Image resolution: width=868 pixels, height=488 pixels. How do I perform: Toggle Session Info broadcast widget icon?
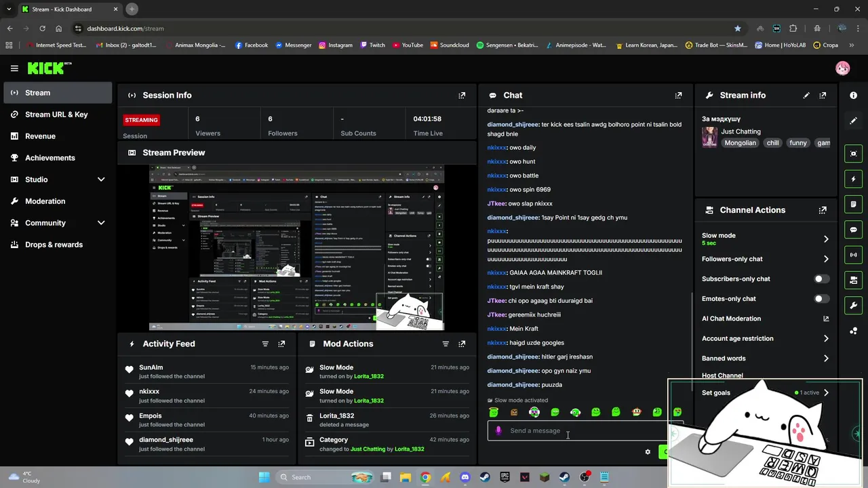(853, 255)
